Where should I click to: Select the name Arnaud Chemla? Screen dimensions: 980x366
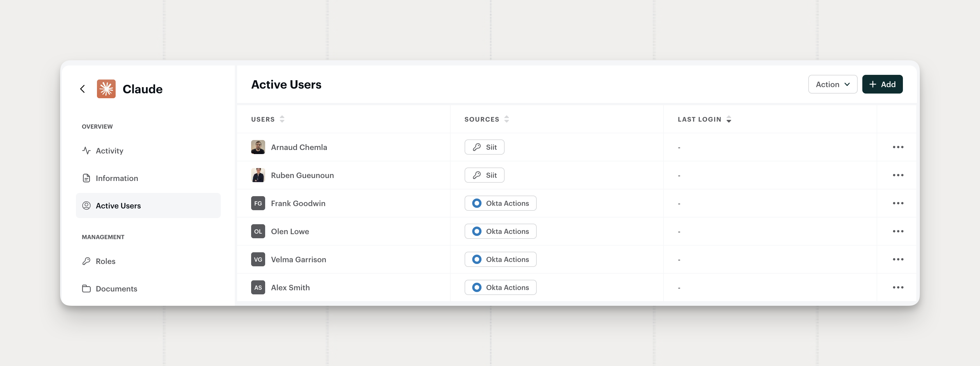coord(299,147)
